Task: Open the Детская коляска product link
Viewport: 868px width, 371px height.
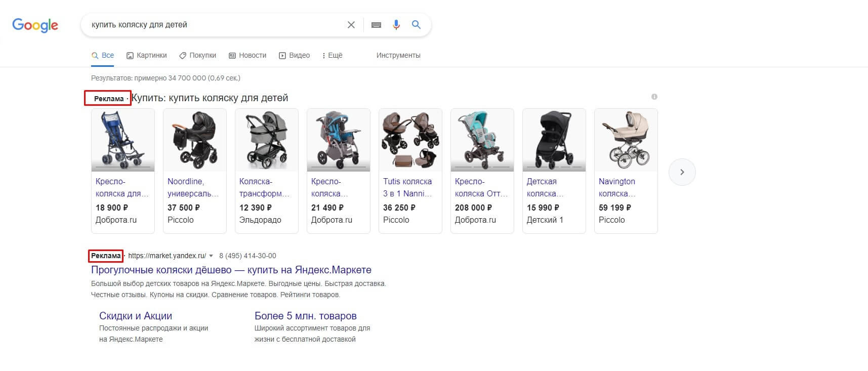Action: (x=545, y=187)
